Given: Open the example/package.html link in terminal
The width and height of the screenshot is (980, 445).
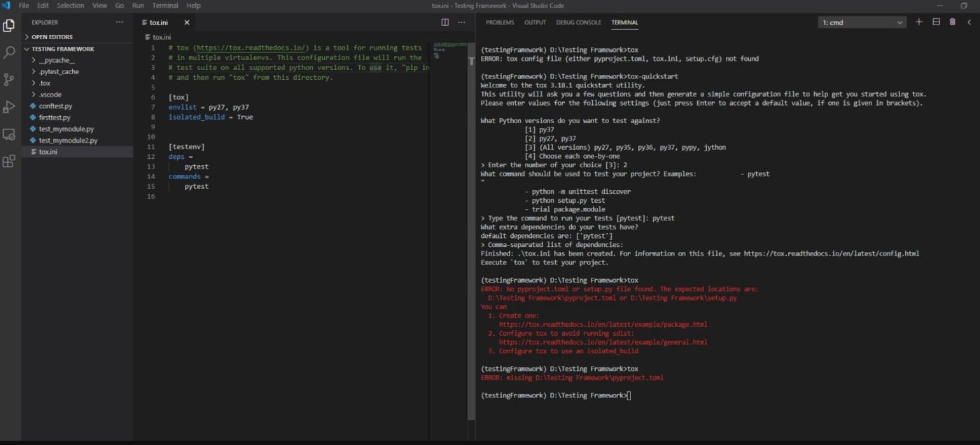Looking at the screenshot, I should pyautogui.click(x=603, y=325).
